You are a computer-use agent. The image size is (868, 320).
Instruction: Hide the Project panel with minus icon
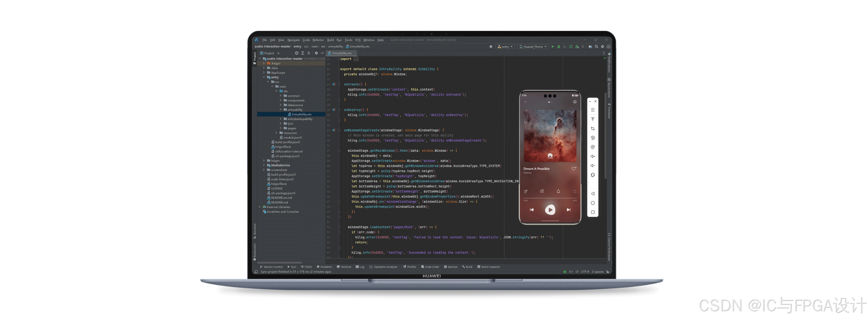pyautogui.click(x=322, y=53)
